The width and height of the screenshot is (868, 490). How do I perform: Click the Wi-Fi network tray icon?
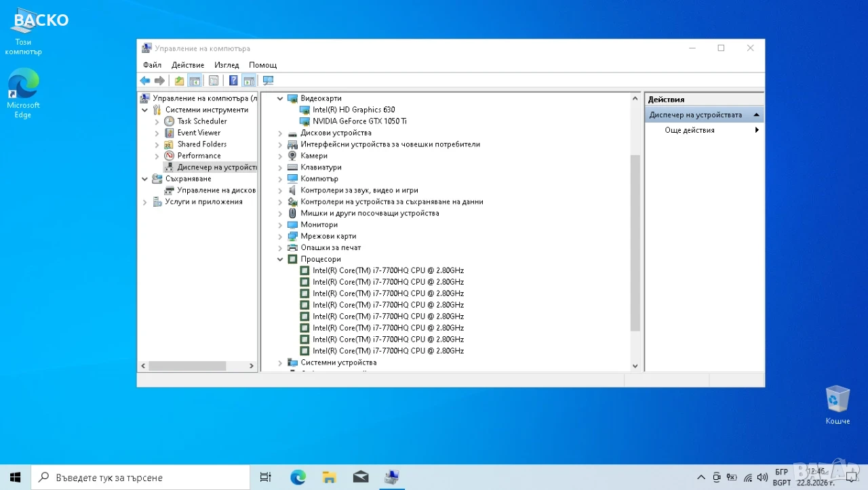[x=748, y=478]
